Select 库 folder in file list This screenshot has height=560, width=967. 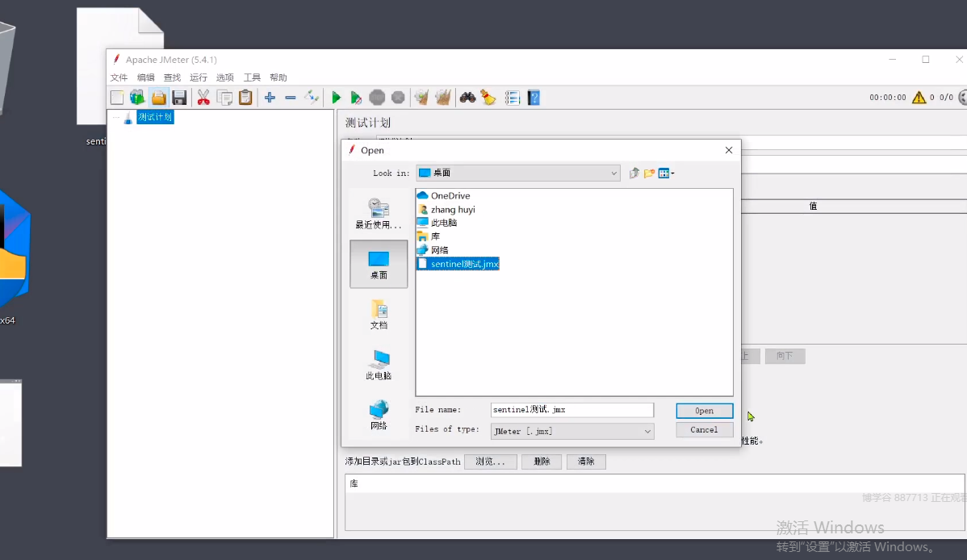click(429, 236)
